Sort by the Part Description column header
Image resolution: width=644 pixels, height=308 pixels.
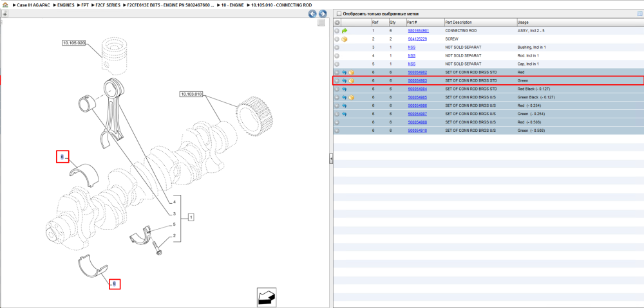pos(480,22)
